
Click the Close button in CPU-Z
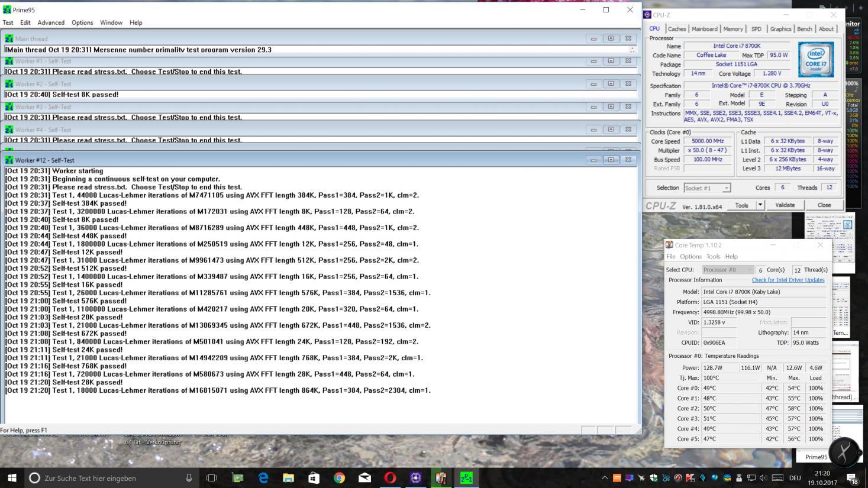[824, 205]
